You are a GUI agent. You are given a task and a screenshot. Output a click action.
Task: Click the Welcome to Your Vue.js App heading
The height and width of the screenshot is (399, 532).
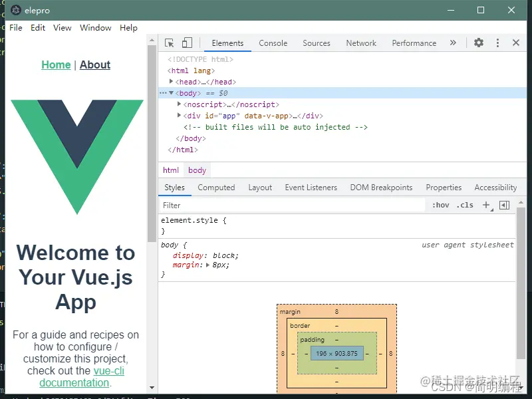tap(76, 277)
